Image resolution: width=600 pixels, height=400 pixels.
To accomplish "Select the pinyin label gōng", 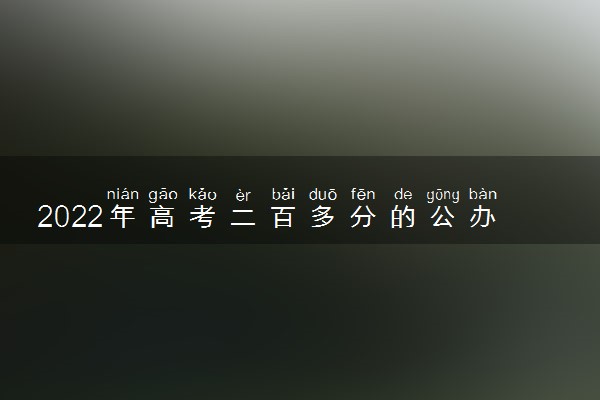I will pos(443,195).
